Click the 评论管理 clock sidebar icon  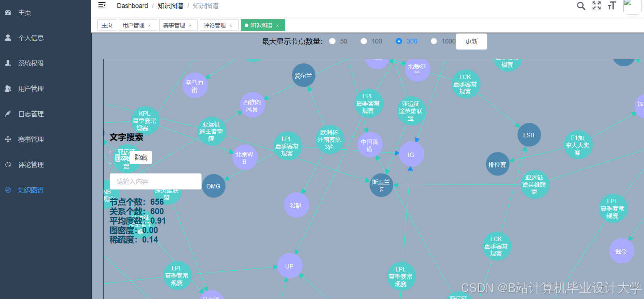point(8,165)
